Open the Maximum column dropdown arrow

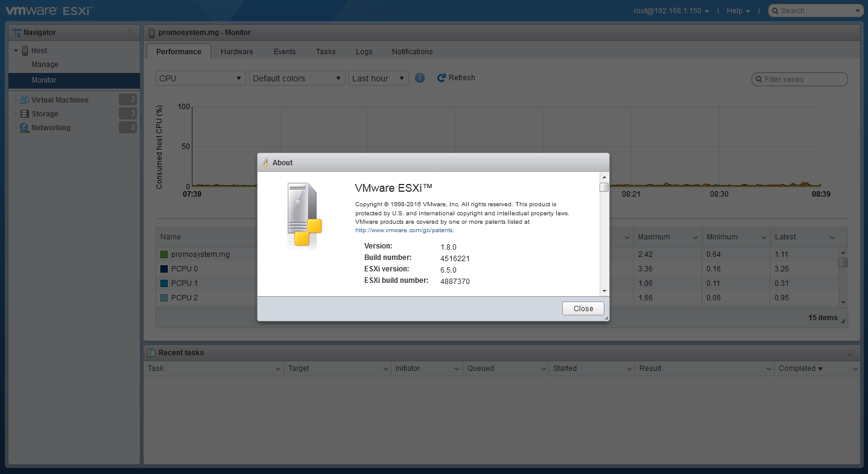[x=695, y=238]
